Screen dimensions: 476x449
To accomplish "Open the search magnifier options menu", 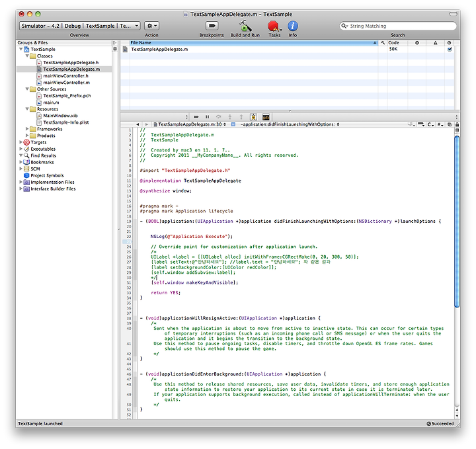I will (344, 26).
